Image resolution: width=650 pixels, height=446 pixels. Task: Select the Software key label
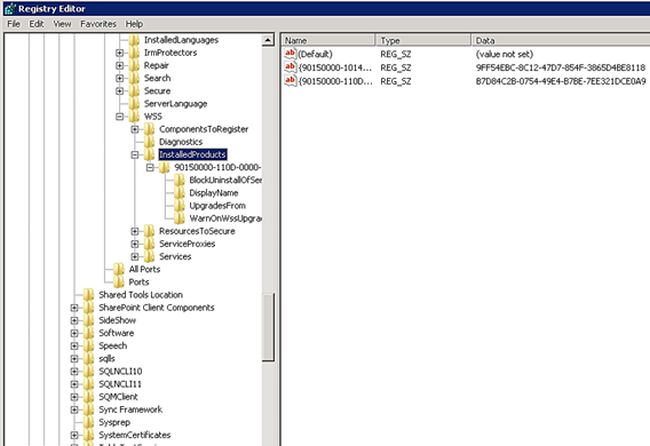click(116, 333)
